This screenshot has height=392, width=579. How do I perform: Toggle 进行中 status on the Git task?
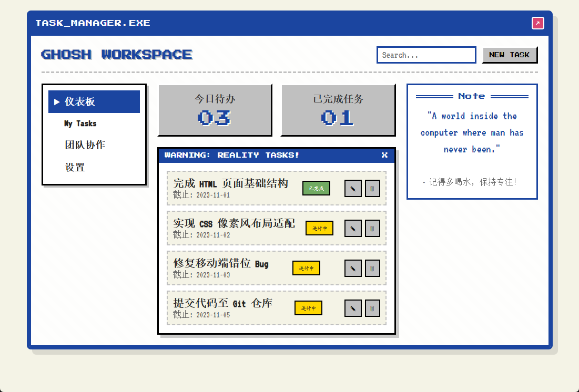coord(308,308)
